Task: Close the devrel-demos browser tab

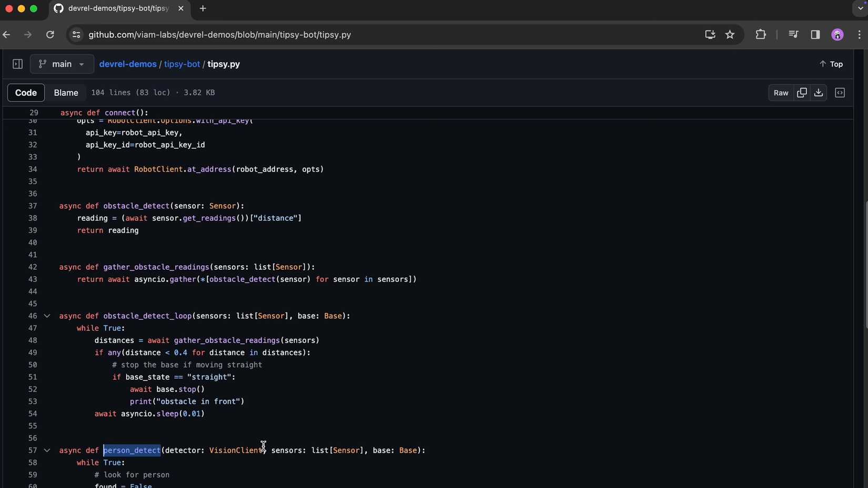Action: point(180,8)
